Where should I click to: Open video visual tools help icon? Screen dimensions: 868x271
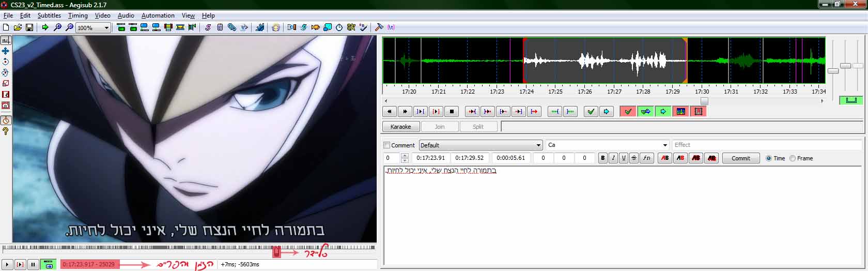coord(6,131)
